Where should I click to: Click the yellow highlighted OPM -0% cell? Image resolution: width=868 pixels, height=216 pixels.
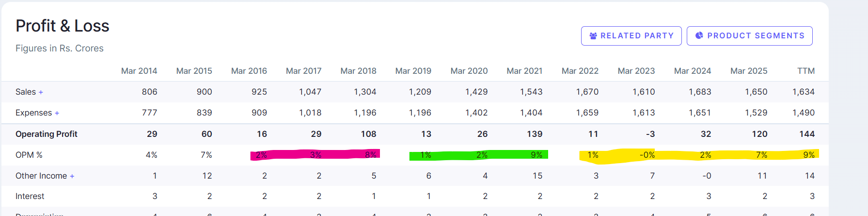(647, 155)
